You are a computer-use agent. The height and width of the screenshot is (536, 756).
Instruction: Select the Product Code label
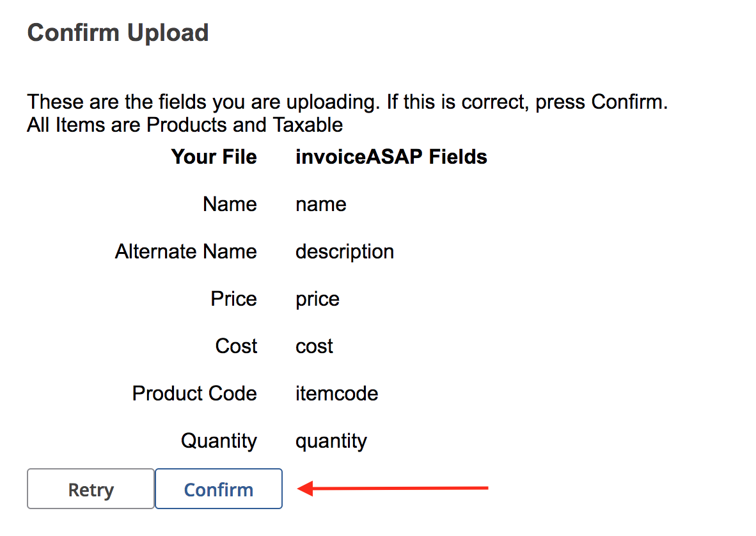194,393
